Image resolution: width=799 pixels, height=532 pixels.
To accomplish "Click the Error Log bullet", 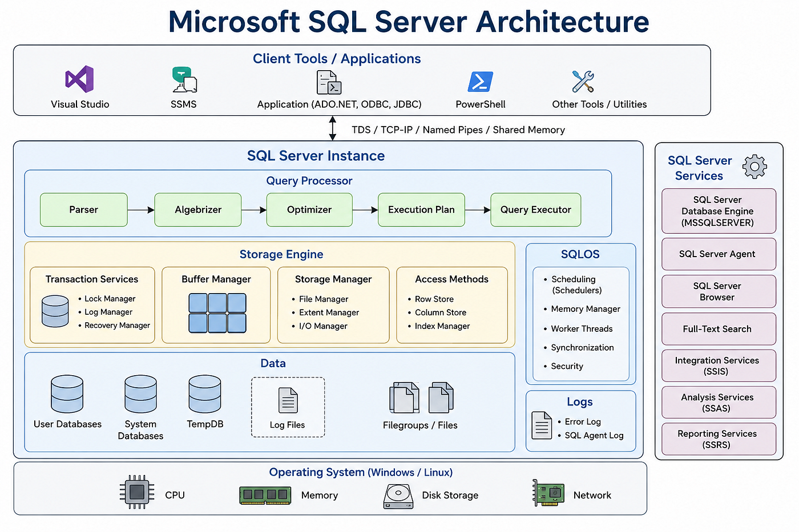I will (x=579, y=422).
